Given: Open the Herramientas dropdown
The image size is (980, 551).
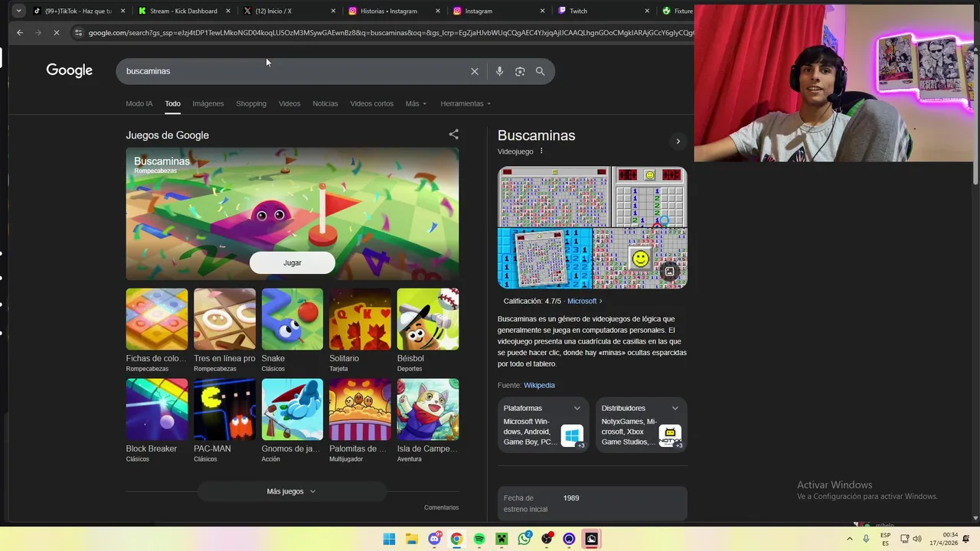Looking at the screenshot, I should (465, 103).
